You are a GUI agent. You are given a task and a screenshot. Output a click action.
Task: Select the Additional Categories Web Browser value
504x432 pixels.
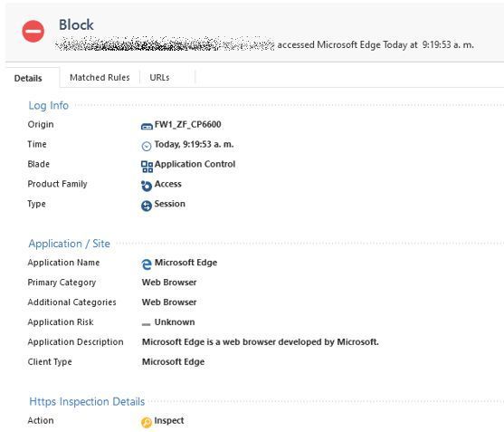point(169,302)
